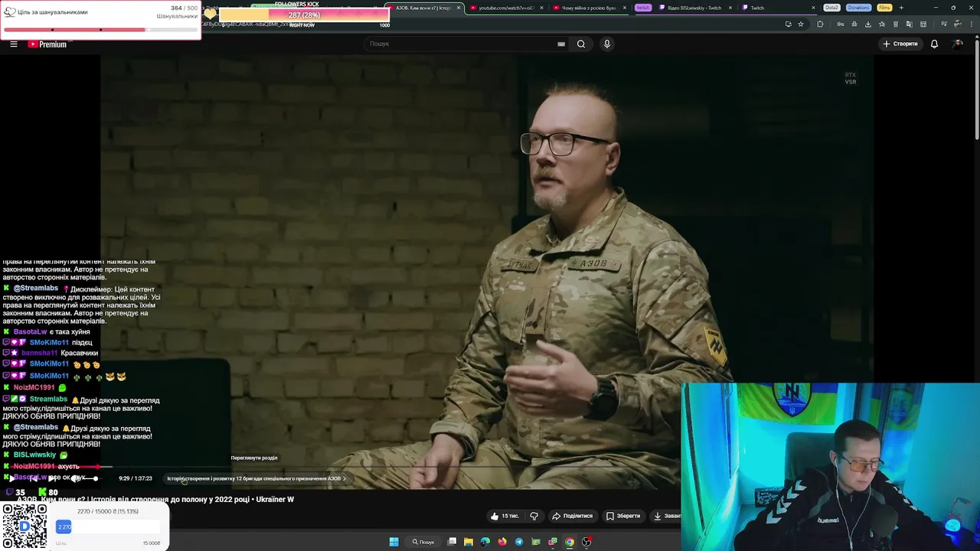Click the Поділитися share button
This screenshot has height=551, width=980.
[573, 516]
